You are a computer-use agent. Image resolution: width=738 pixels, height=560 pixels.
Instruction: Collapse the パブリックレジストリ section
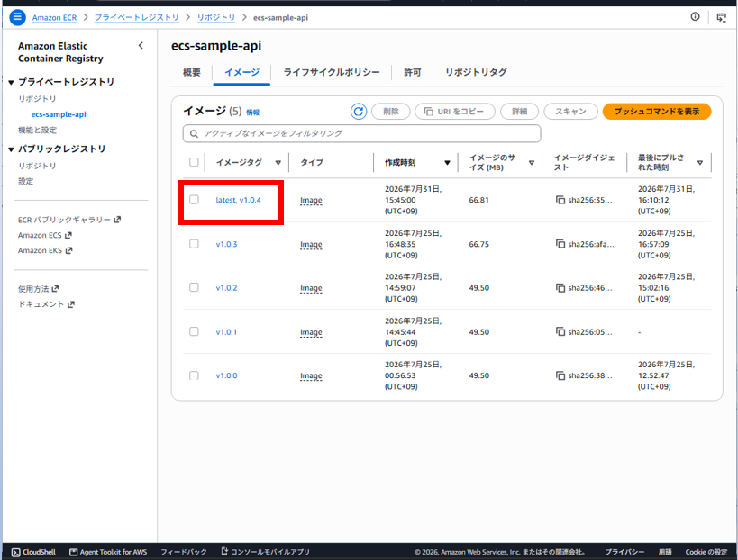pos(11,149)
